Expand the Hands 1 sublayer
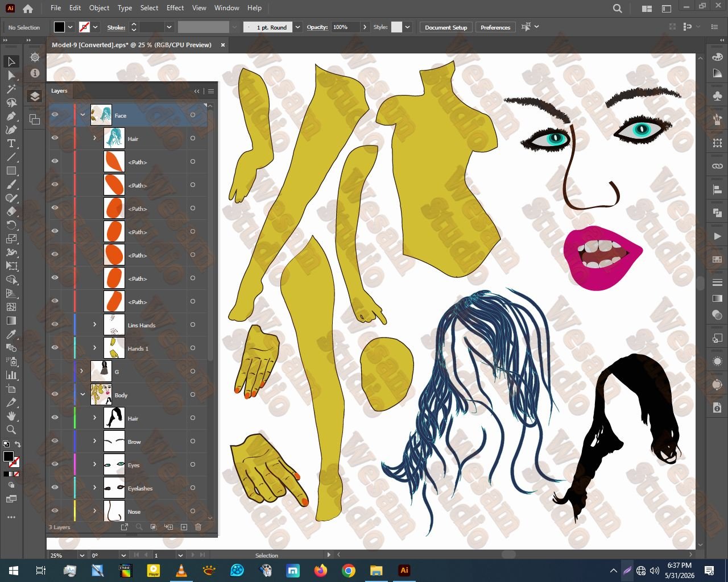The image size is (728, 582). tap(95, 348)
